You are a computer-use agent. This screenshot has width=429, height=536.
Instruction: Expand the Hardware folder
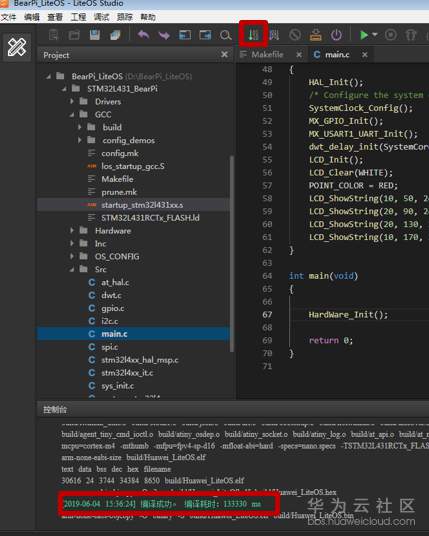(x=72, y=231)
